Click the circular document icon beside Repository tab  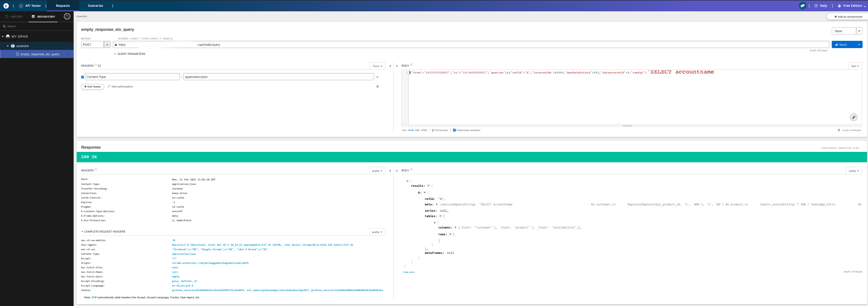pos(67,16)
